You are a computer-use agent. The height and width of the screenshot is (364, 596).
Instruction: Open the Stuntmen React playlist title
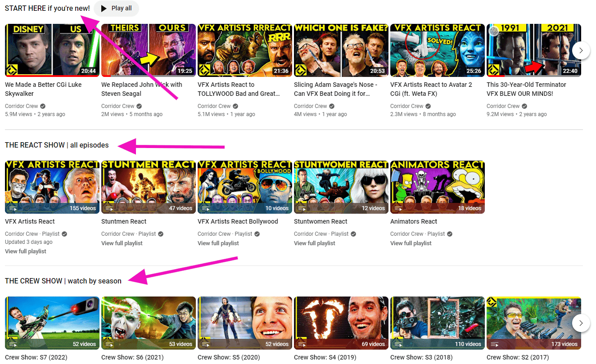pyautogui.click(x=124, y=221)
